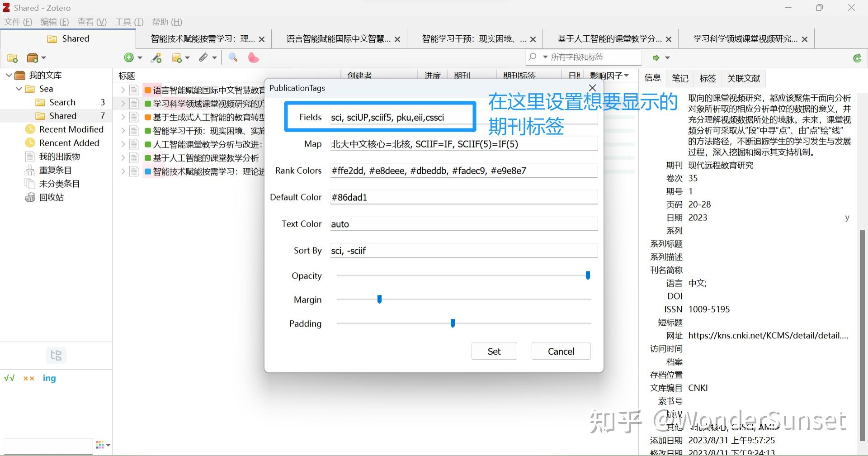This screenshot has width=868, height=456.
Task: Open the Add Attachment dropdown arrow
Action: point(214,58)
